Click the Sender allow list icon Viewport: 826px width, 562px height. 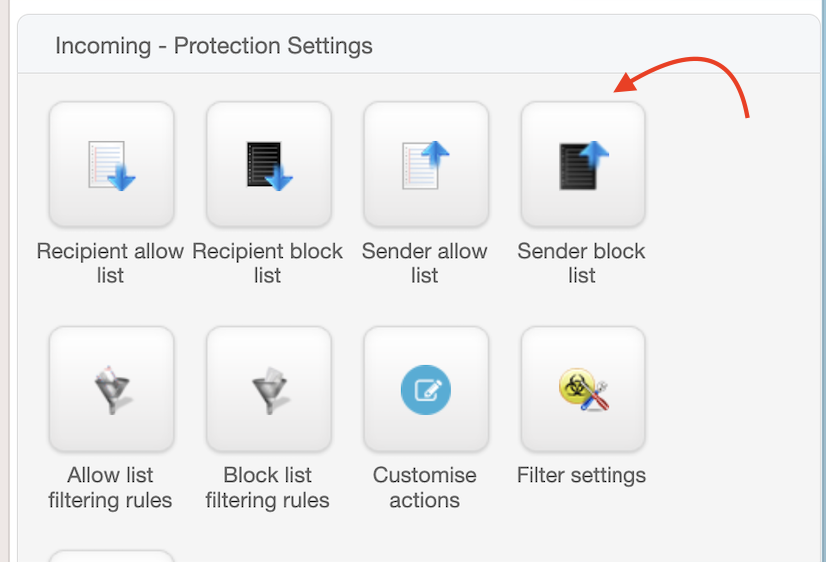pos(426,164)
